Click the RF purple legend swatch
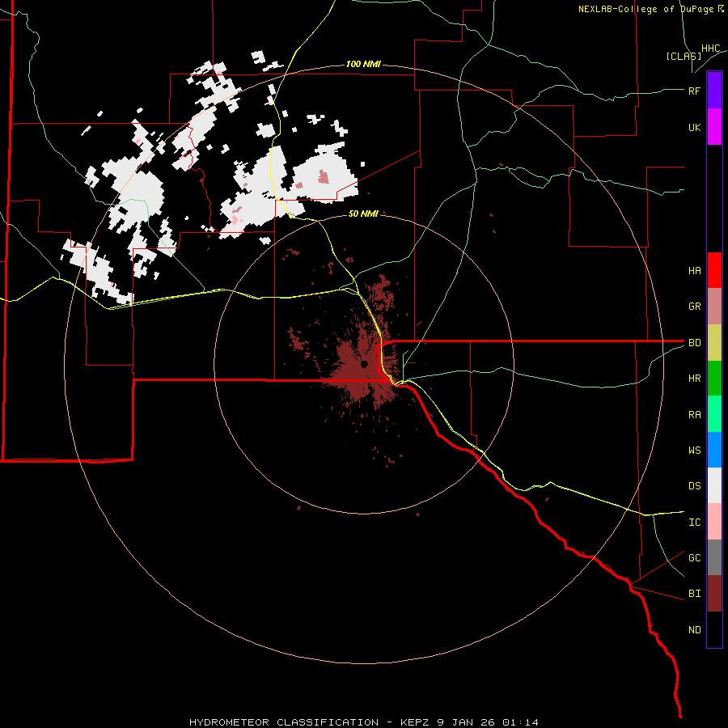 click(x=714, y=91)
